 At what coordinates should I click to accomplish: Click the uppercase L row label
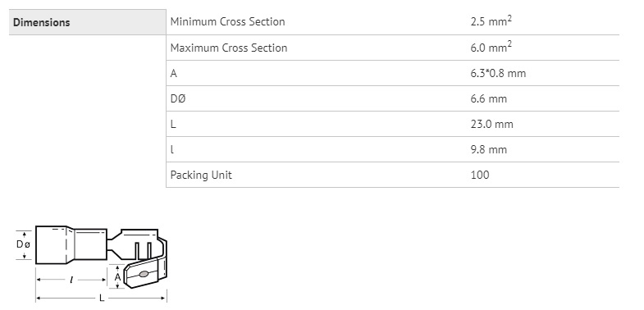[x=173, y=125]
